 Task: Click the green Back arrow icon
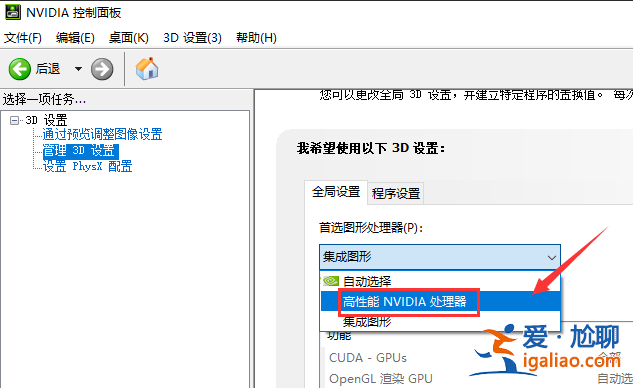click(19, 69)
